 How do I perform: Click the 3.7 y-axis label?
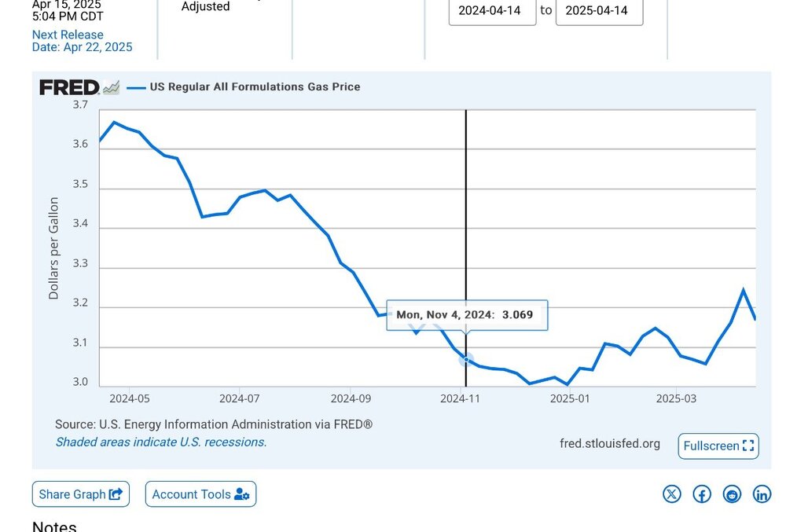pos(80,105)
